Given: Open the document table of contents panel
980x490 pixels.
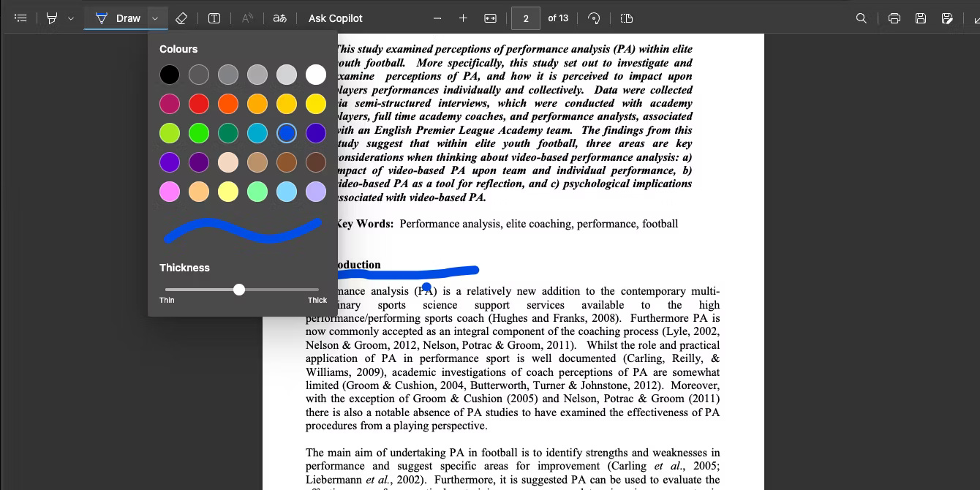Looking at the screenshot, I should coord(20,18).
